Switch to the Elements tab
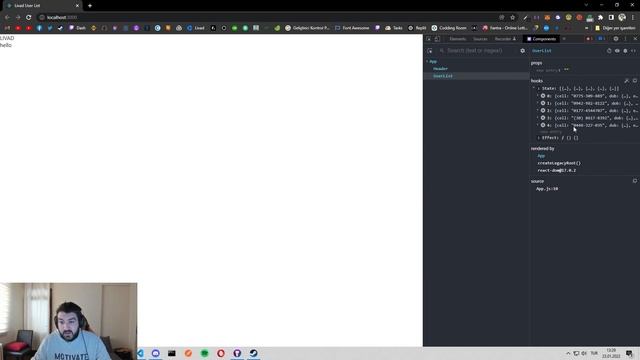This screenshot has height=360, width=640. coord(458,39)
